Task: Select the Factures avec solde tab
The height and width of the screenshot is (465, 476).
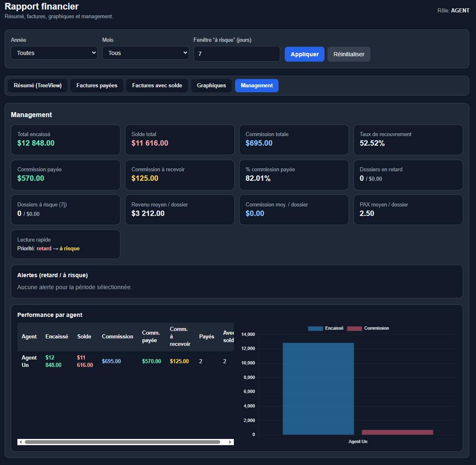Action: [x=157, y=86]
